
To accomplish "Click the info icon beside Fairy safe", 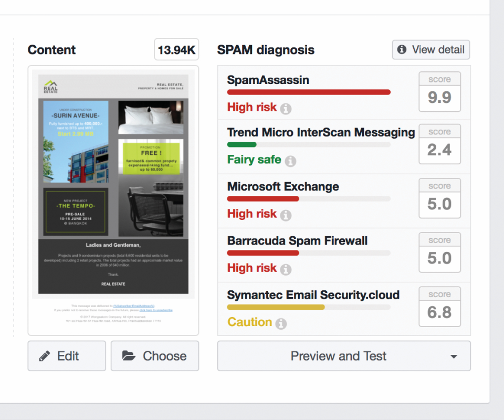I will pyautogui.click(x=290, y=161).
